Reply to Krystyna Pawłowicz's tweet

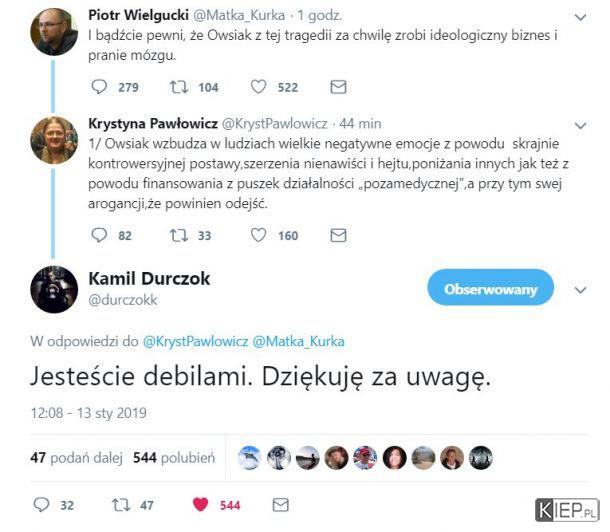tap(99, 235)
